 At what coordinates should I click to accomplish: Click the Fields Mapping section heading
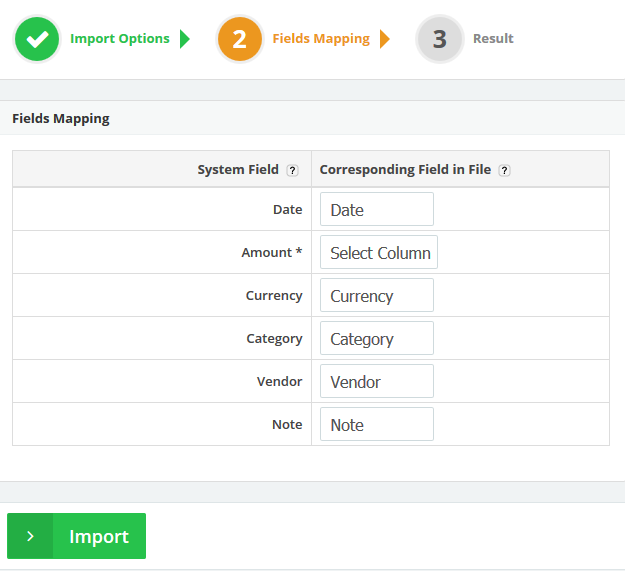[x=61, y=118]
